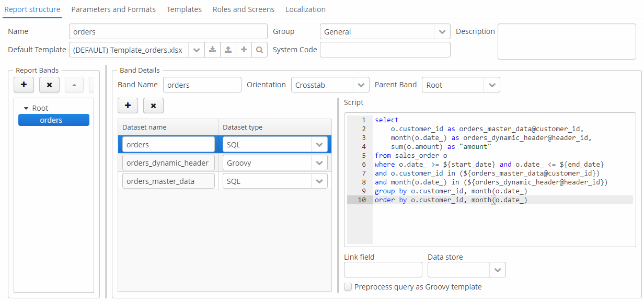Add a new report band
This screenshot has height=302, width=644.
pyautogui.click(x=24, y=85)
